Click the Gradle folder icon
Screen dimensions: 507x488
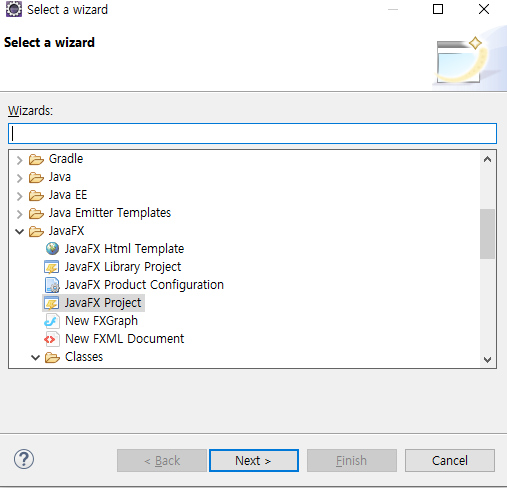click(x=36, y=159)
